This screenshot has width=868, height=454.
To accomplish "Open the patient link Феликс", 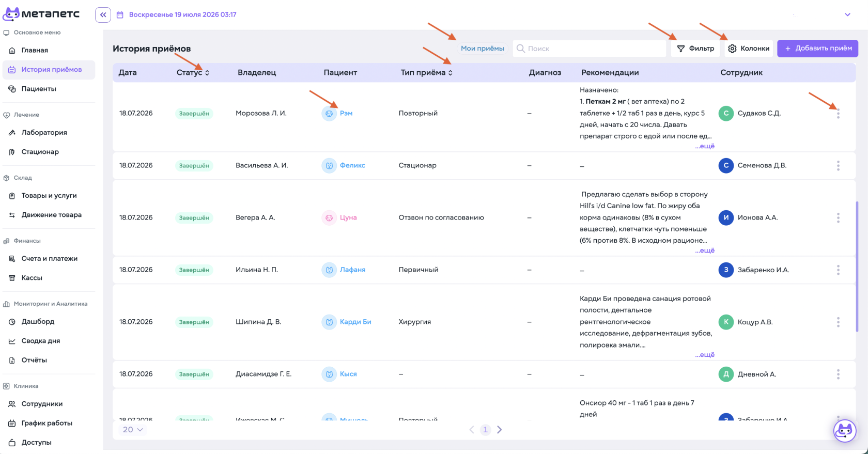I will coord(352,166).
